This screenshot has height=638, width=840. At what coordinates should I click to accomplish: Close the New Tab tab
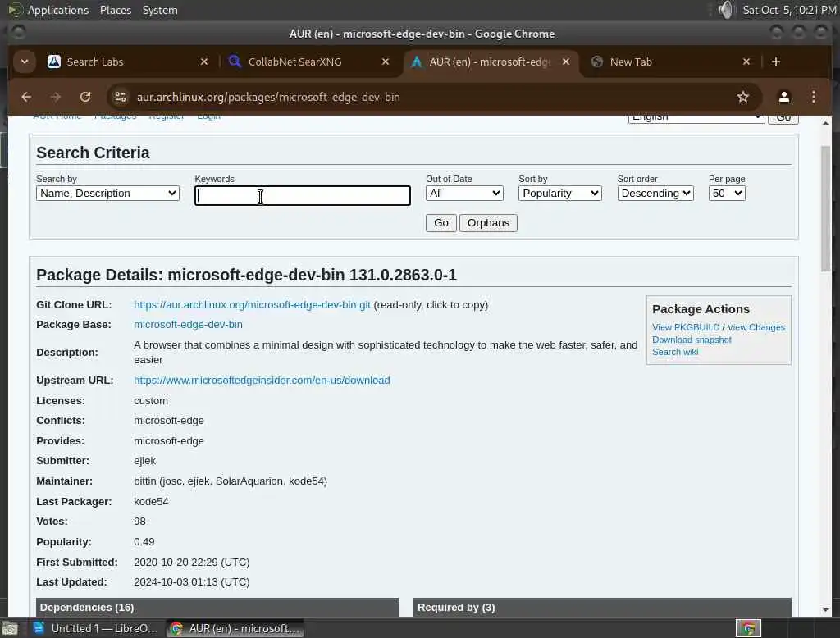coord(746,62)
